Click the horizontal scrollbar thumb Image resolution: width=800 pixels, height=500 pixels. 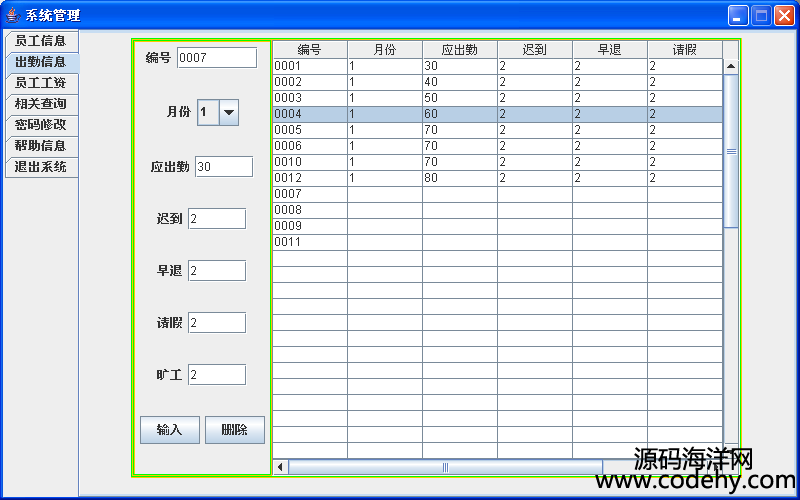tap(445, 467)
